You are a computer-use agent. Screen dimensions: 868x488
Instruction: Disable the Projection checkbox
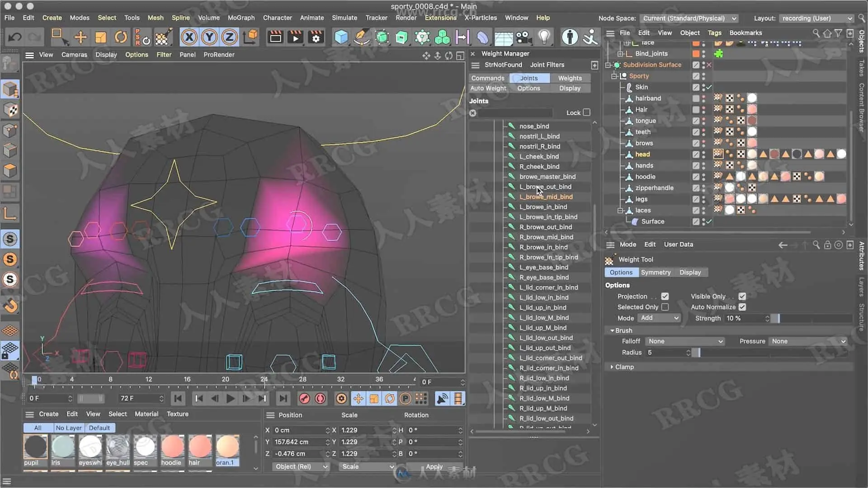(665, 296)
